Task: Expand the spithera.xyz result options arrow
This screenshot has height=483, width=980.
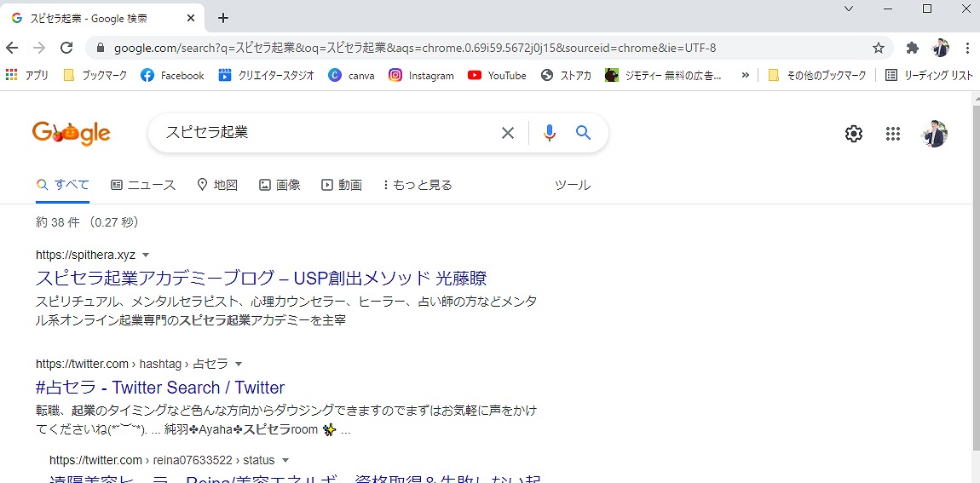Action: pos(146,256)
